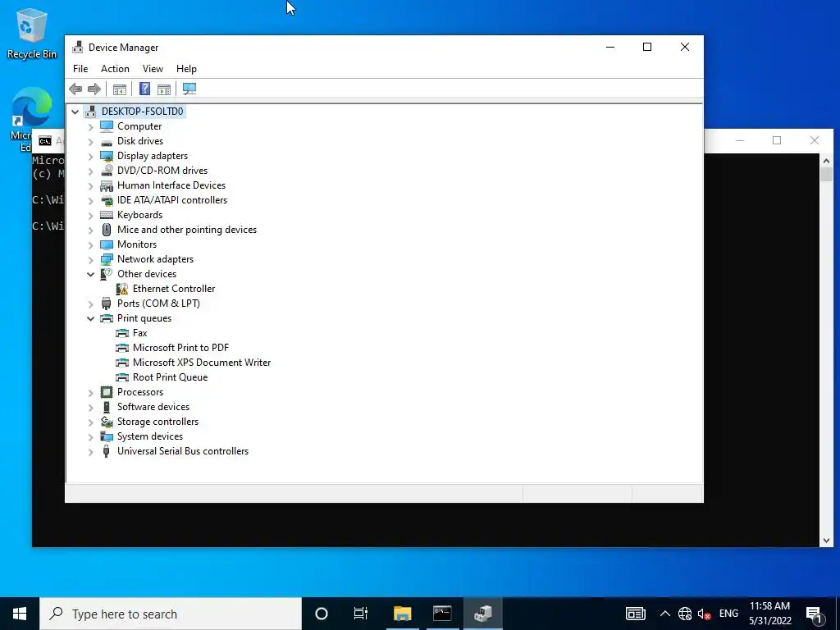Expand the Software devices chevron
The height and width of the screenshot is (630, 840).
[90, 408]
